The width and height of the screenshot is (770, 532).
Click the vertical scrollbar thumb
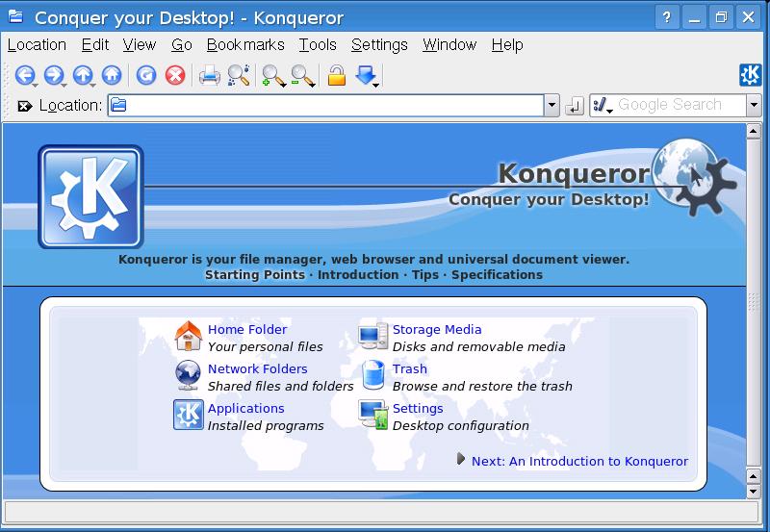point(754,302)
